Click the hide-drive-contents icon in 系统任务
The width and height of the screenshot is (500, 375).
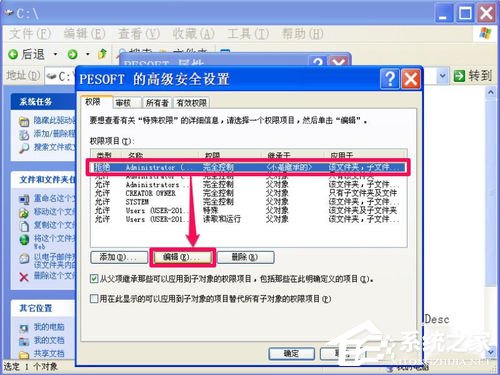(24, 122)
